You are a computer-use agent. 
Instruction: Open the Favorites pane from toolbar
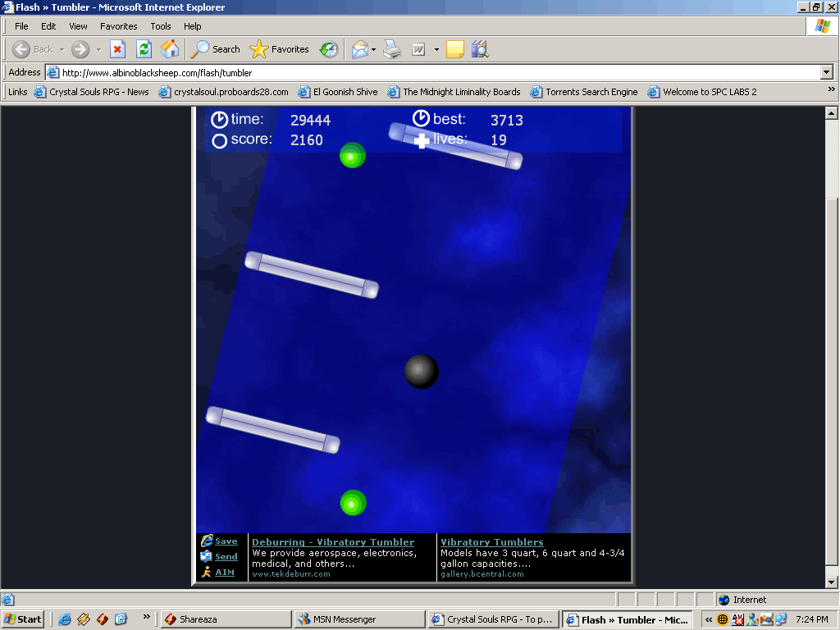[280, 49]
